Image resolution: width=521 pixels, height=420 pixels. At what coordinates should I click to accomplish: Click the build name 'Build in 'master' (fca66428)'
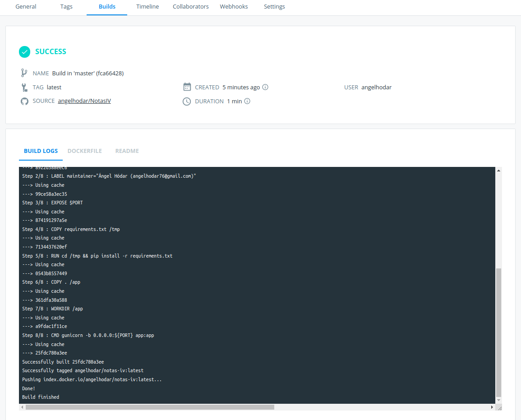pos(88,73)
